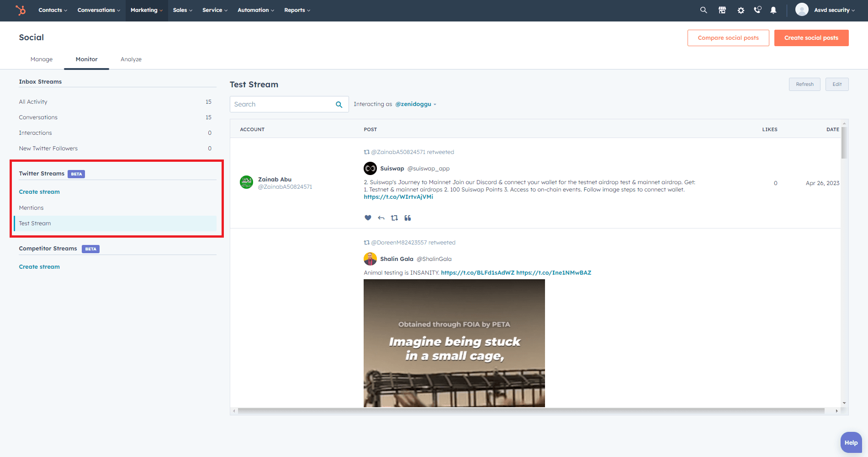Screen dimensions: 868x457
Task: Click the stream scroll down arrow
Action: pos(844,403)
